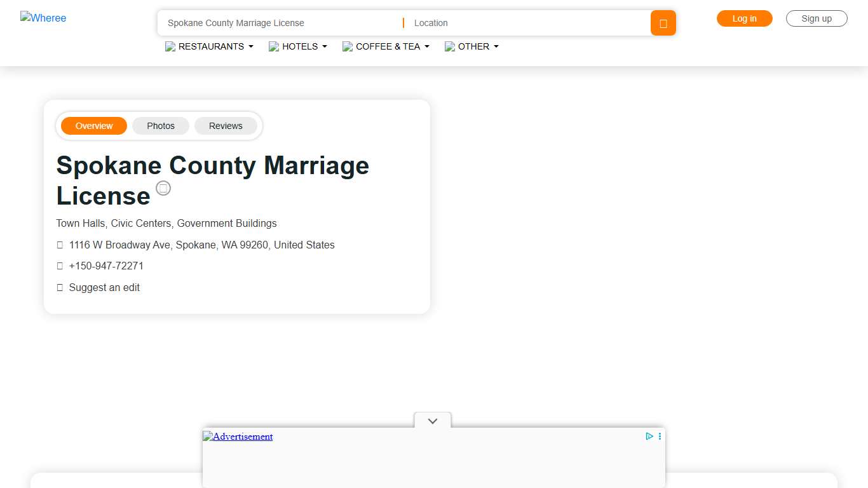Viewport: 868px width, 488px height.
Task: Click the Log in button
Action: (744, 18)
